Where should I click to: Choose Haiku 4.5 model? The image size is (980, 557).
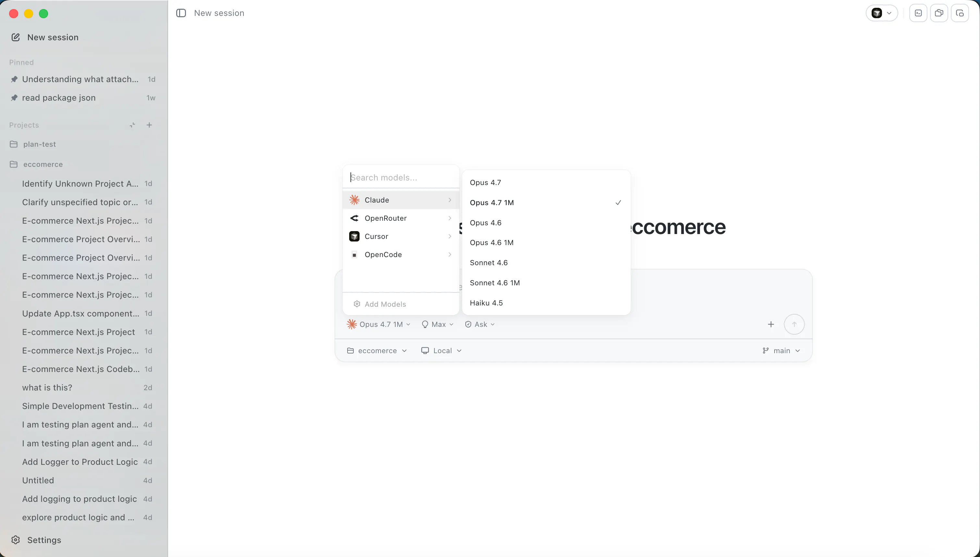click(546, 303)
